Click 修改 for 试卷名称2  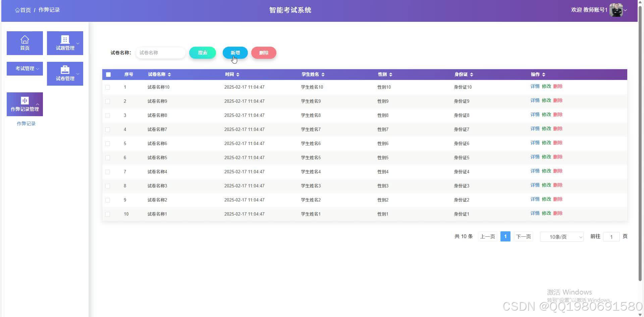[x=546, y=199]
